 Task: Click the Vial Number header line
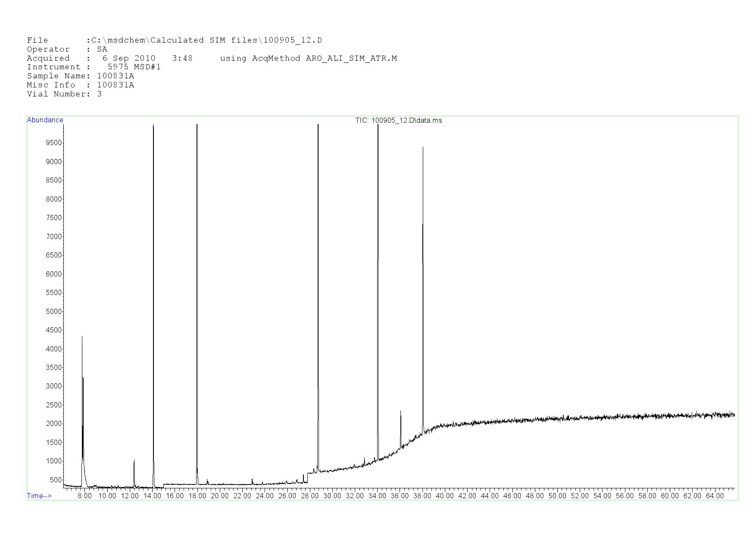pos(64,94)
